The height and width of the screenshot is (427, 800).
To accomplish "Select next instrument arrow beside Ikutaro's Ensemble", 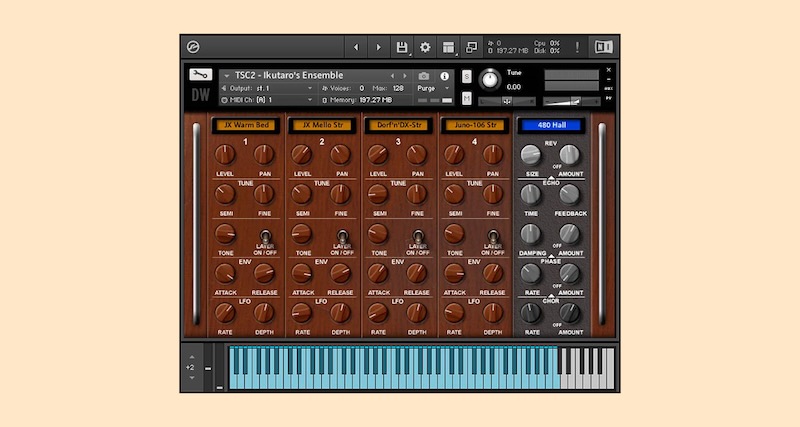I will (405, 76).
